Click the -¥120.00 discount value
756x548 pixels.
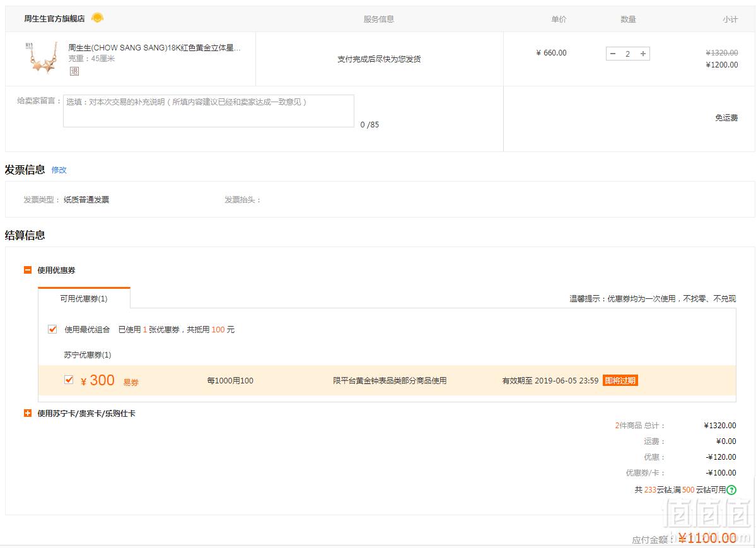coord(721,457)
